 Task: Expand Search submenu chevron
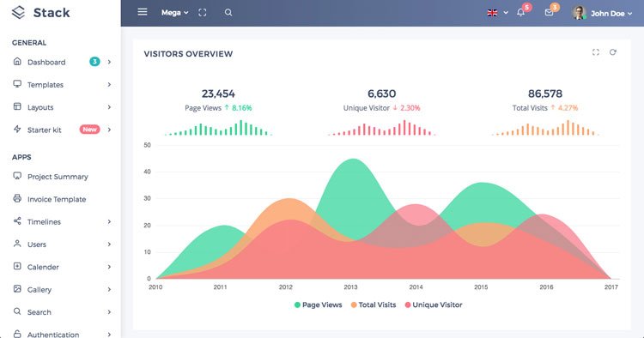[x=109, y=311]
